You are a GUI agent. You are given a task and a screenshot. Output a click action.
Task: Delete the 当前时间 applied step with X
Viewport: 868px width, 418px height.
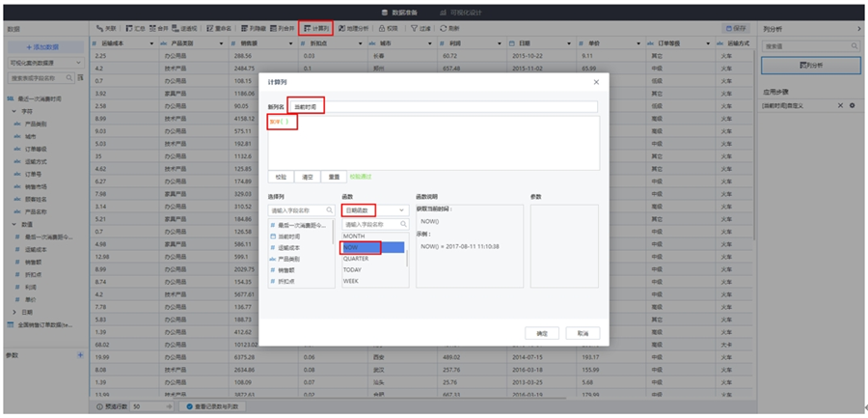(840, 105)
